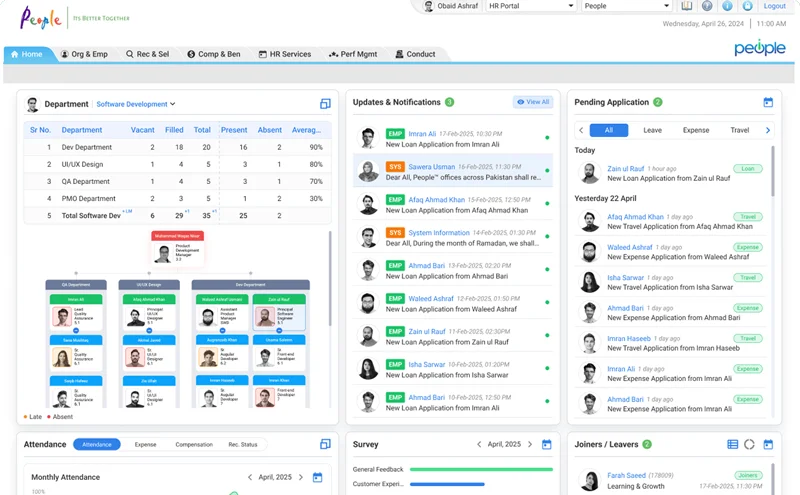This screenshot has height=495, width=800.
Task: Open the user manual book icon
Action: click(x=687, y=6)
